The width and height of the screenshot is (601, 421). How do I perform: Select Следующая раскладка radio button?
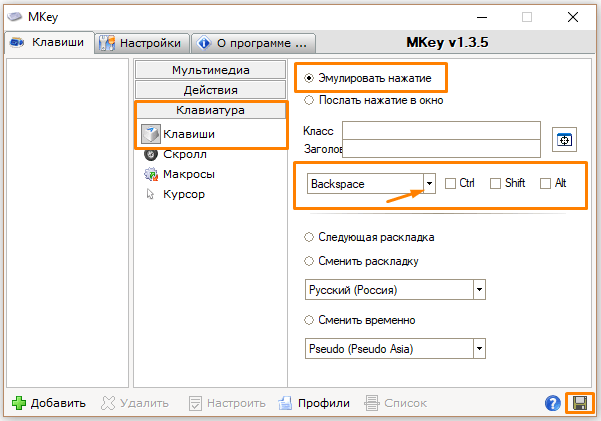coord(309,237)
